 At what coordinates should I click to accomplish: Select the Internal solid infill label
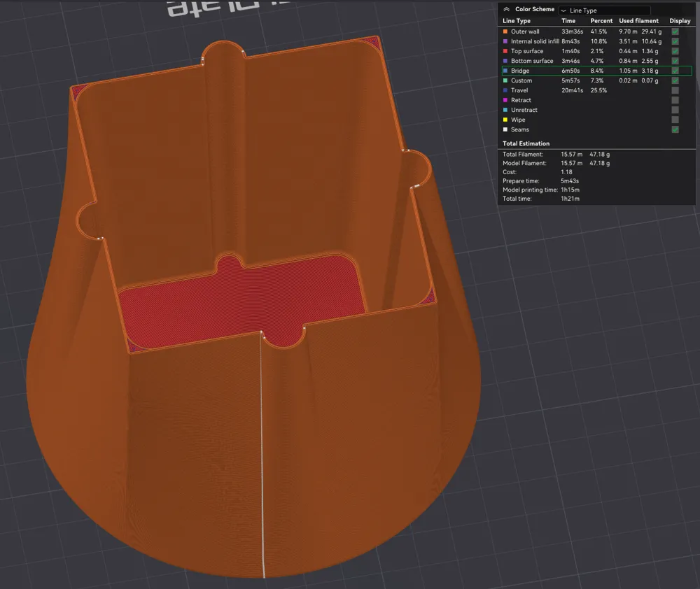click(535, 41)
